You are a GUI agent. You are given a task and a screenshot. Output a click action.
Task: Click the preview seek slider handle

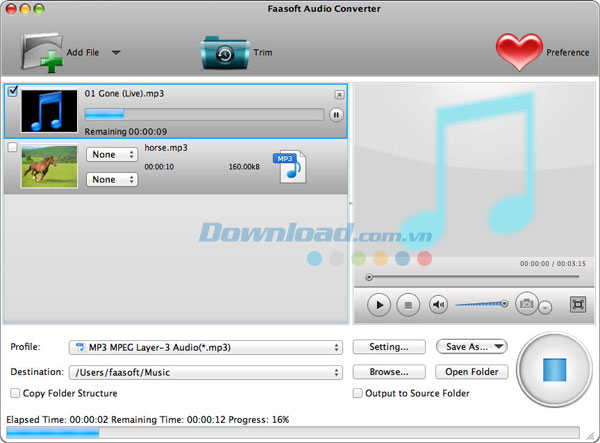coord(369,277)
